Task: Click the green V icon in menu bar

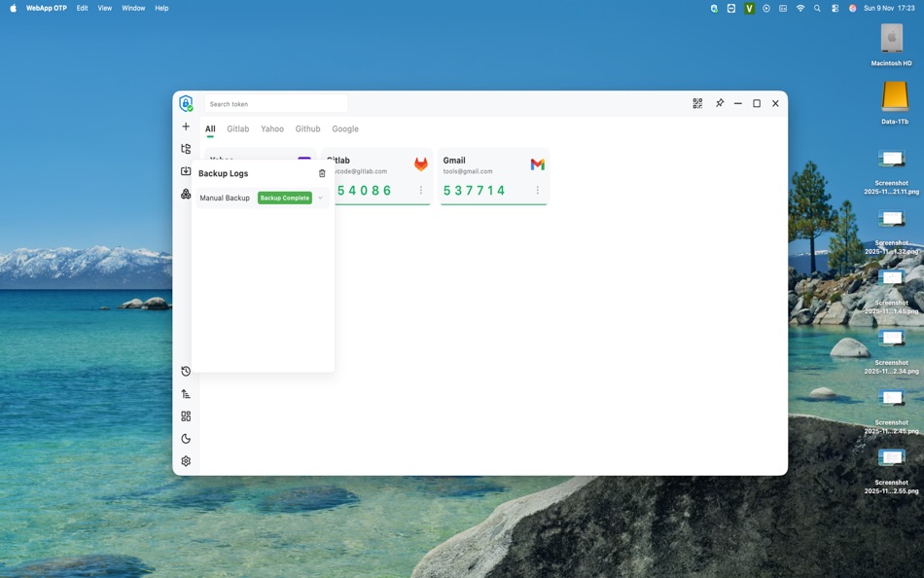Action: click(x=749, y=8)
